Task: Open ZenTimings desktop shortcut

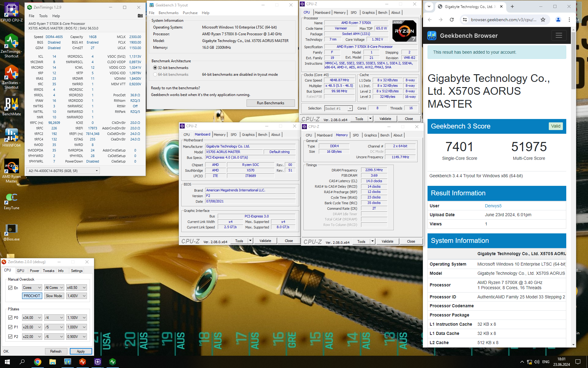Action: 11,46
